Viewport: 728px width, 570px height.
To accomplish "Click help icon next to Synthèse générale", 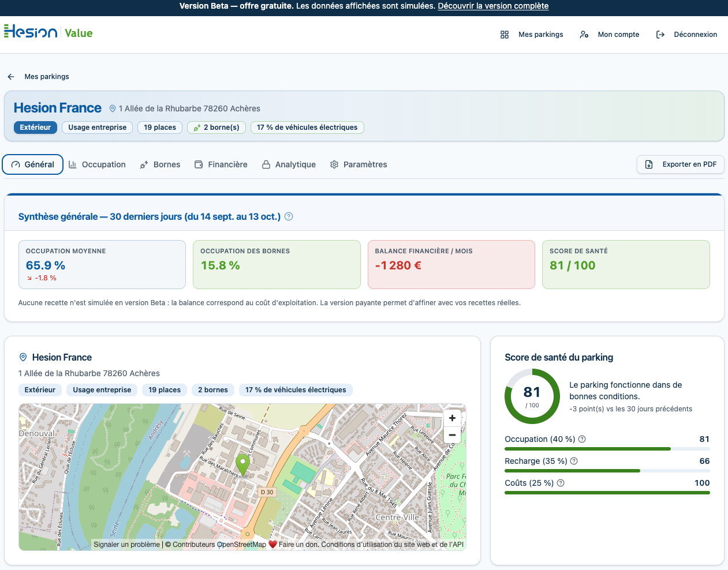I will pos(289,216).
